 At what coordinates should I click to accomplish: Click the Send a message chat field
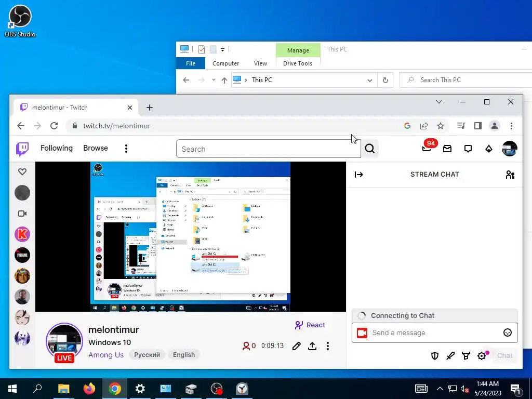click(435, 333)
